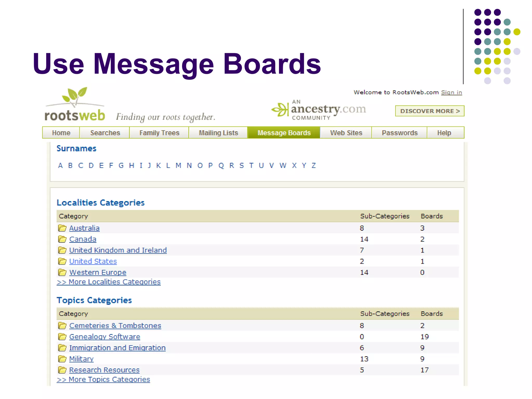Browse surnames starting with M
The height and width of the screenshot is (399, 532).
click(x=178, y=165)
